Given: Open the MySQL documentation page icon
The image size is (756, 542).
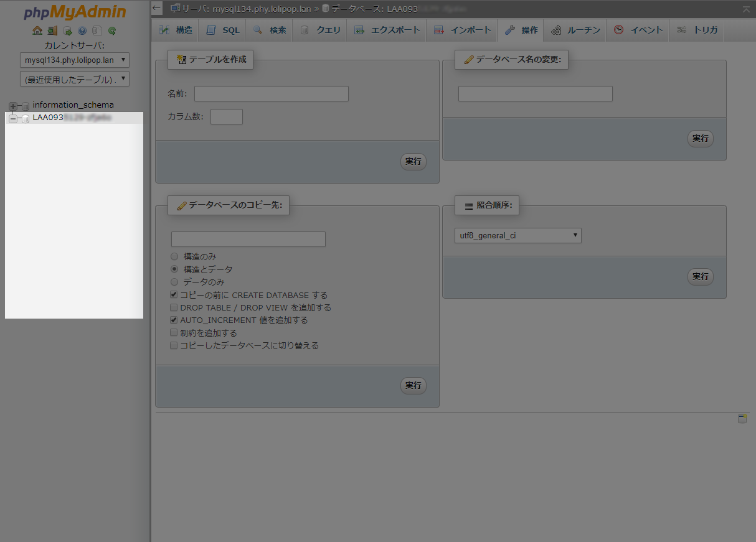Looking at the screenshot, I should pos(97,30).
